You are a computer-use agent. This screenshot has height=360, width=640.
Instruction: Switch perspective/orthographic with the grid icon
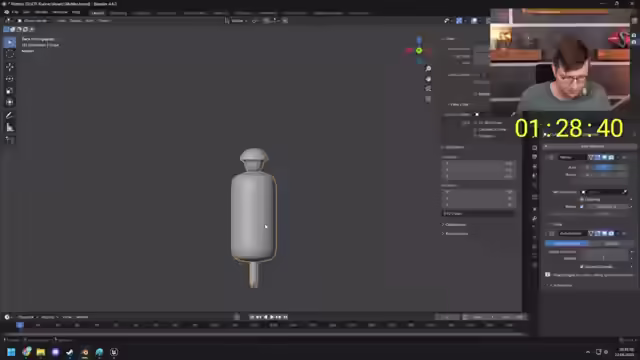(x=428, y=99)
